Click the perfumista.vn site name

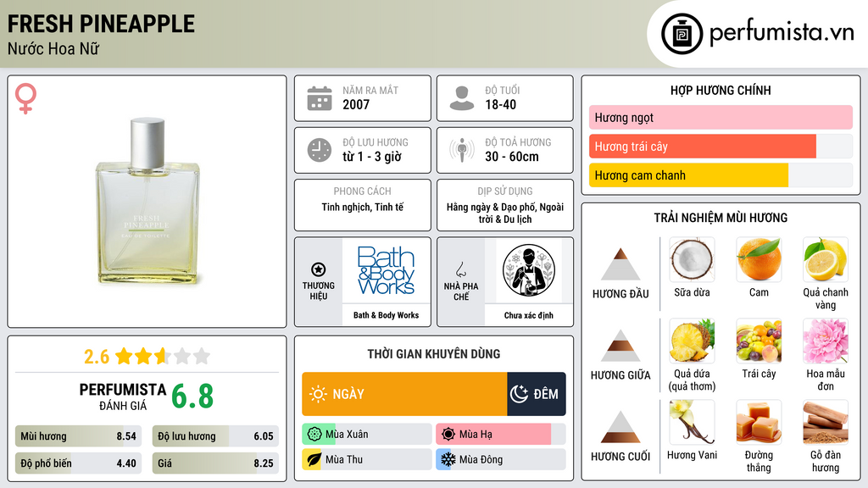782,32
